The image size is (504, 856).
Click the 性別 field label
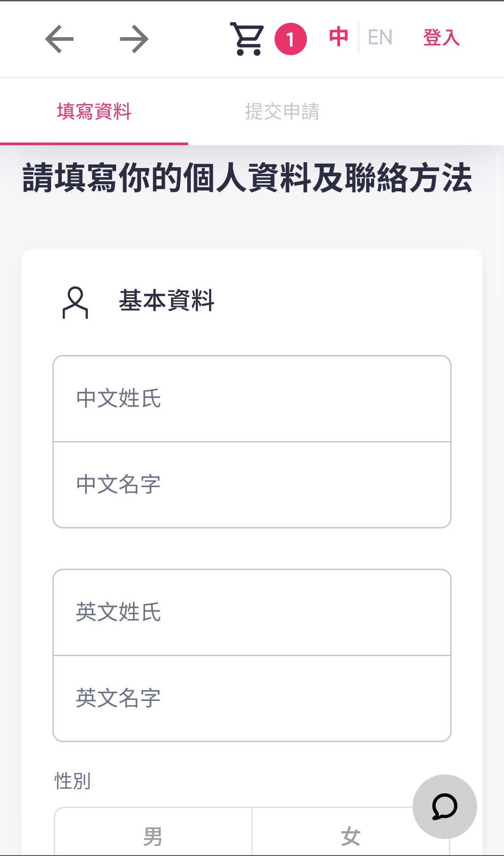[73, 781]
